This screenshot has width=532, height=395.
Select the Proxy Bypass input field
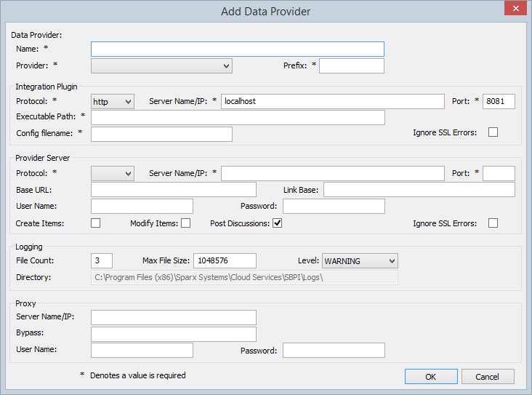click(174, 334)
